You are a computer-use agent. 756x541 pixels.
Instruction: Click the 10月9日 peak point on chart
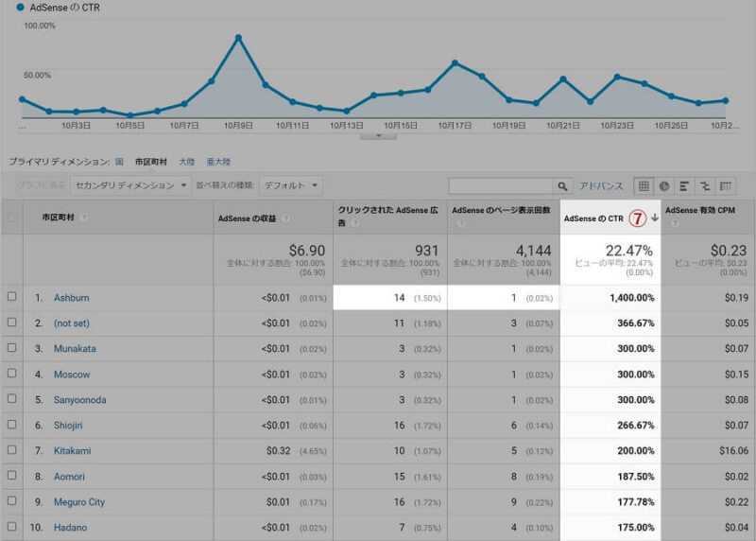click(239, 37)
